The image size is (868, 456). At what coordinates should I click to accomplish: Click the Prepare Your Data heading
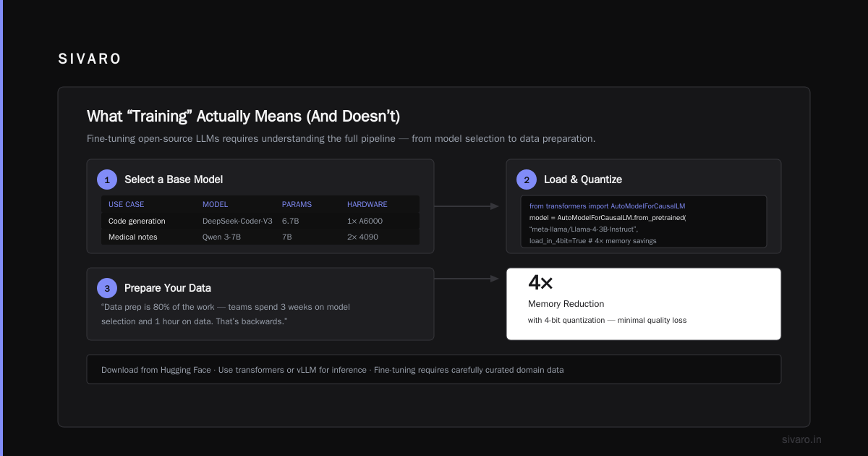pos(168,288)
